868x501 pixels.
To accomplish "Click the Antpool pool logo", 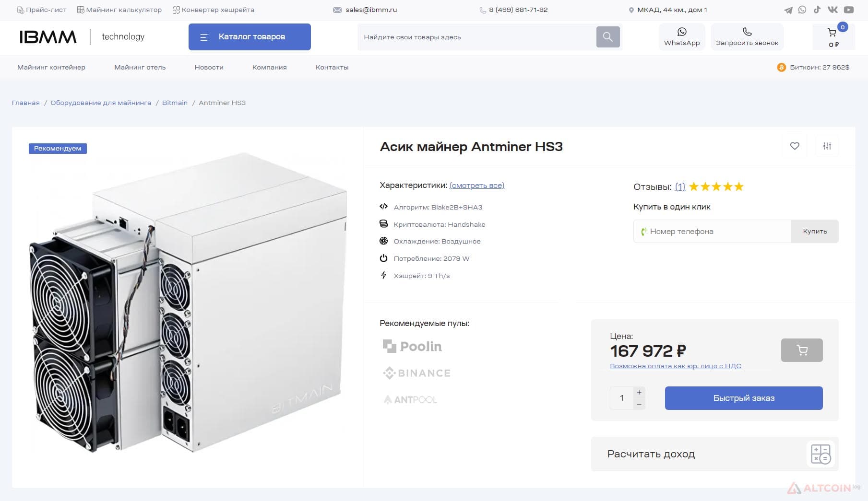I will tap(410, 399).
